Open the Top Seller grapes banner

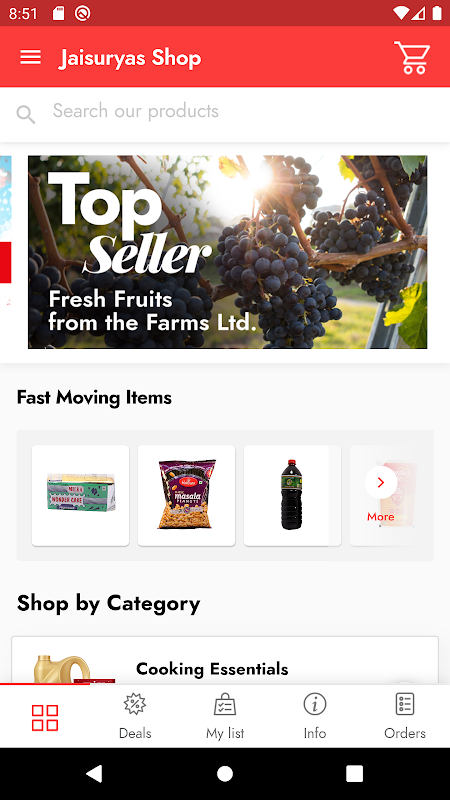(228, 252)
